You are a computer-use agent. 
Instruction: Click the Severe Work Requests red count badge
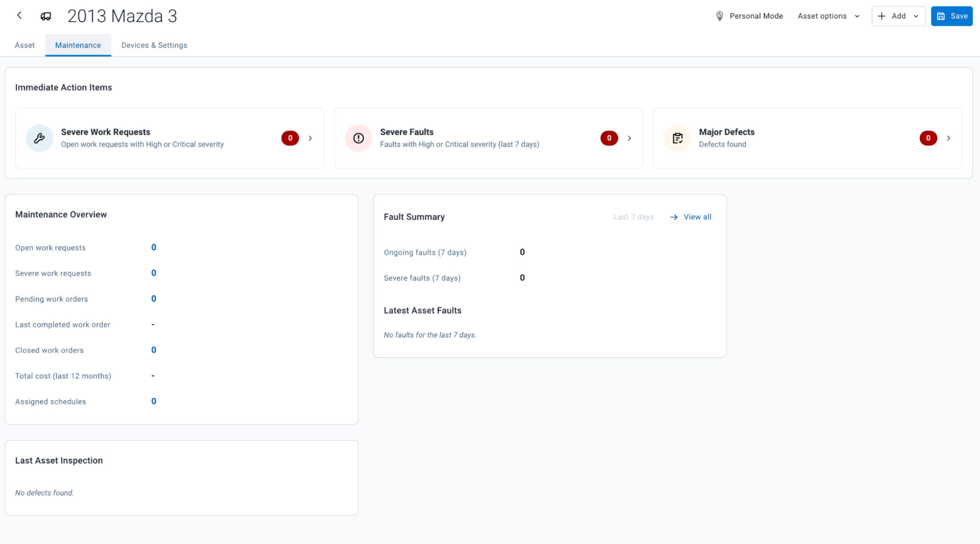point(290,138)
